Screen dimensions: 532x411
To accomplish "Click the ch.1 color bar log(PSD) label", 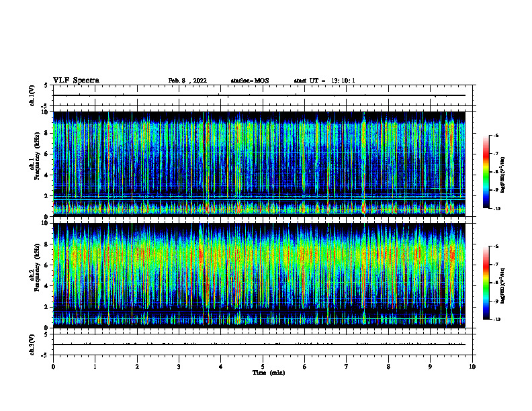I will tap(502, 175).
